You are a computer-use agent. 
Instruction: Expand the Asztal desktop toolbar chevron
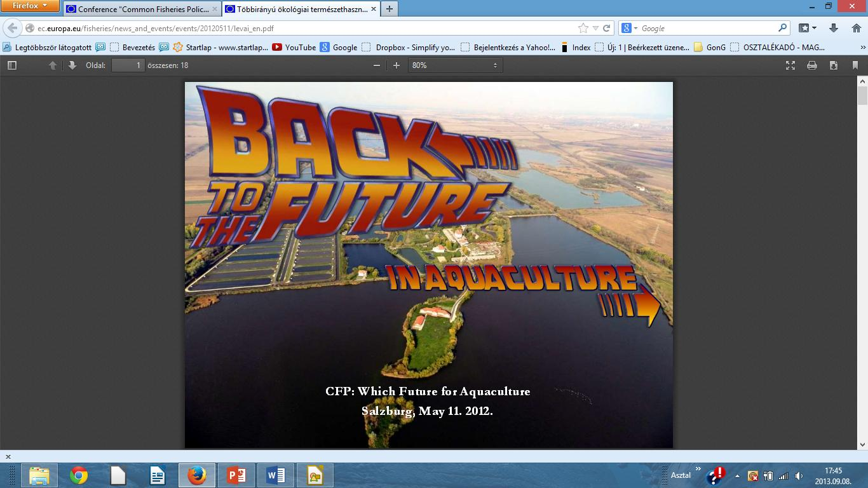[699, 470]
